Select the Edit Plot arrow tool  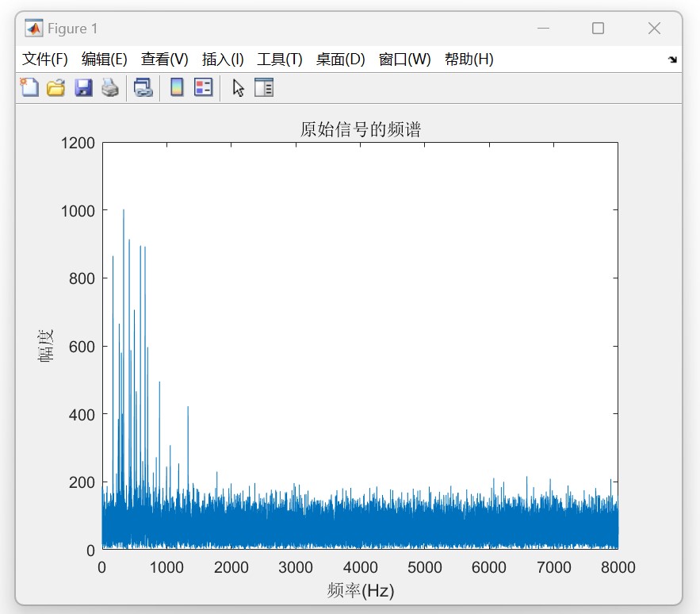pos(238,87)
